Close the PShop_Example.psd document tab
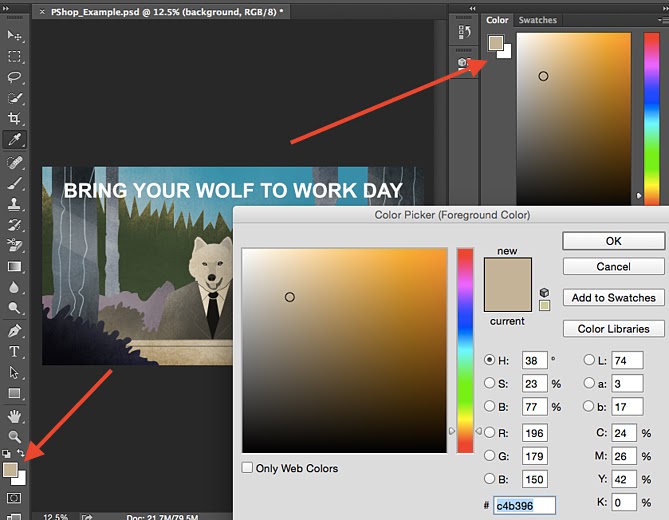This screenshot has height=520, width=669. (42, 12)
